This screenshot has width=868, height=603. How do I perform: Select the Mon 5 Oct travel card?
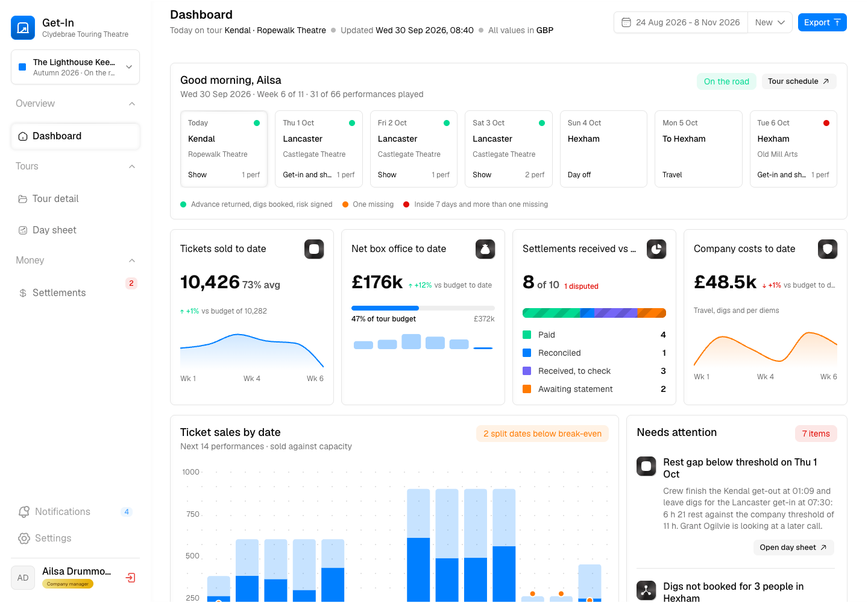pos(699,149)
